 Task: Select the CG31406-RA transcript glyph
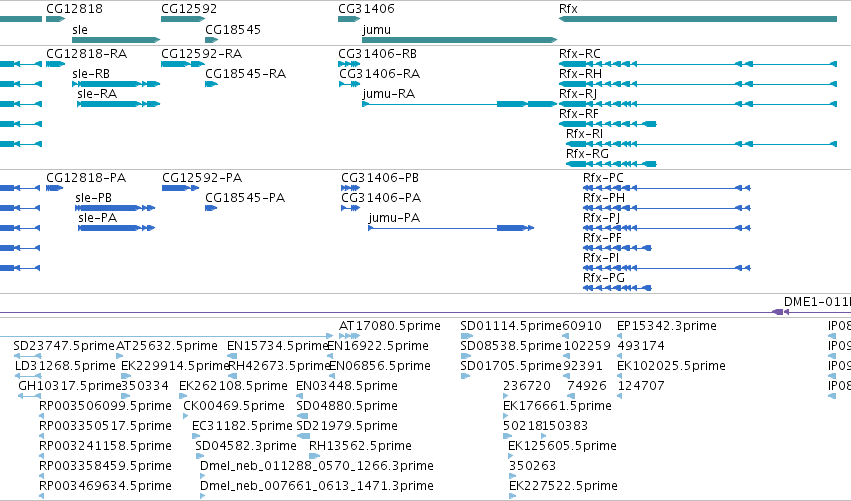point(350,84)
